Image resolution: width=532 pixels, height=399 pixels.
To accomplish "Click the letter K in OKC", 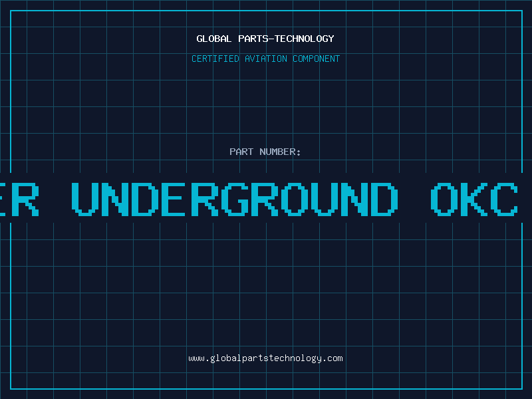I will [474, 198].
